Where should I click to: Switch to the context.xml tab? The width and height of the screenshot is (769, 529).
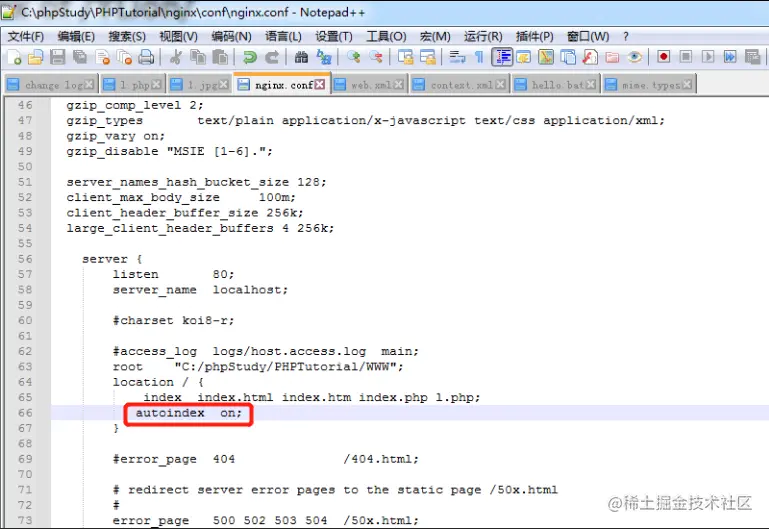click(460, 85)
